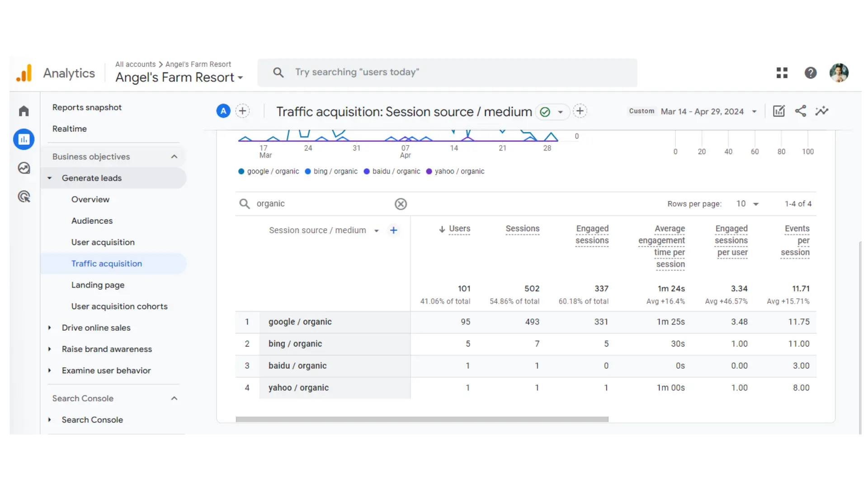Screen dimensions: 868x488
Task: Add a comparison with the plus next to 'A'
Action: (x=243, y=111)
